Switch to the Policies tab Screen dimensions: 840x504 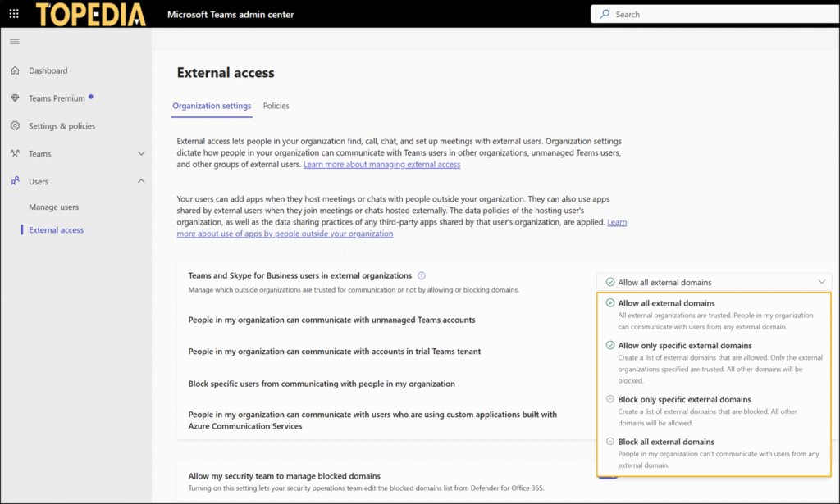[x=276, y=106]
